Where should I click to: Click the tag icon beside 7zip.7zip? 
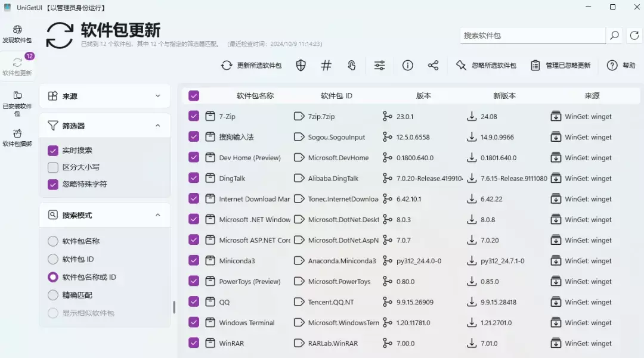(299, 117)
